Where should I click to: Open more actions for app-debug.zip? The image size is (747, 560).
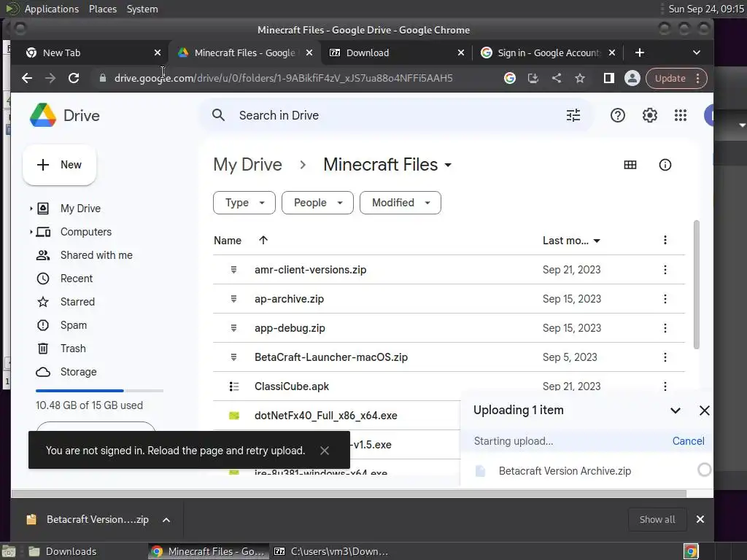(x=665, y=328)
